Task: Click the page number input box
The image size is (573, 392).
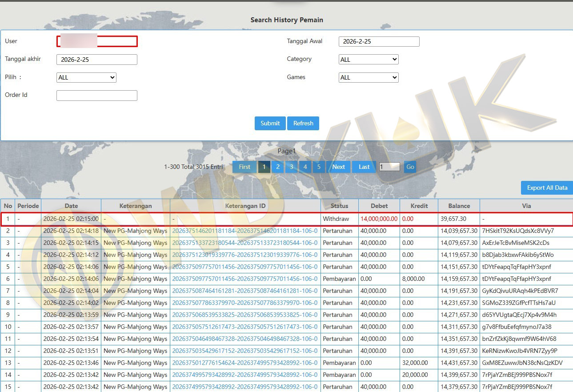Action: (x=389, y=167)
